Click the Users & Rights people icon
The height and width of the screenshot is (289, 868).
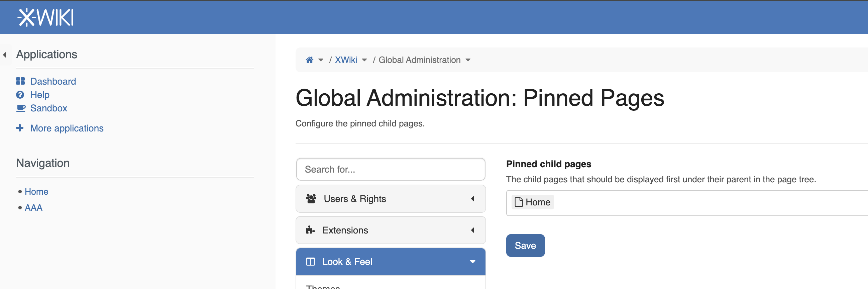(311, 199)
